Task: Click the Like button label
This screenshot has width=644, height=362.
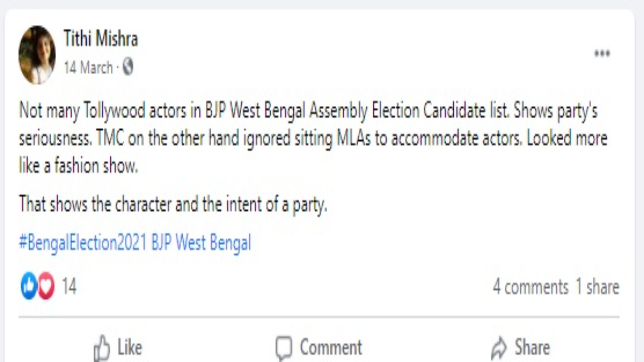Action: (x=130, y=347)
